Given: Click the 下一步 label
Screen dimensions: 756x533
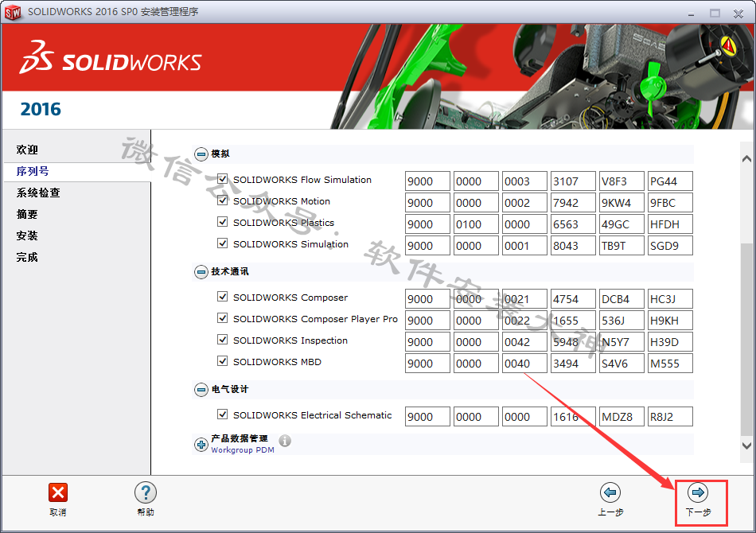Looking at the screenshot, I should pyautogui.click(x=698, y=512).
